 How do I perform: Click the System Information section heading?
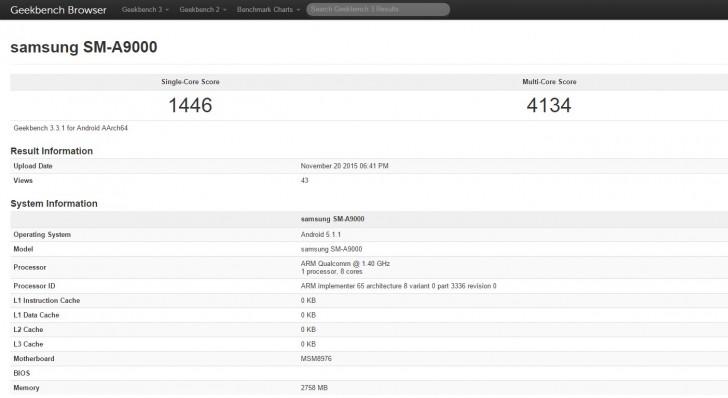54,203
